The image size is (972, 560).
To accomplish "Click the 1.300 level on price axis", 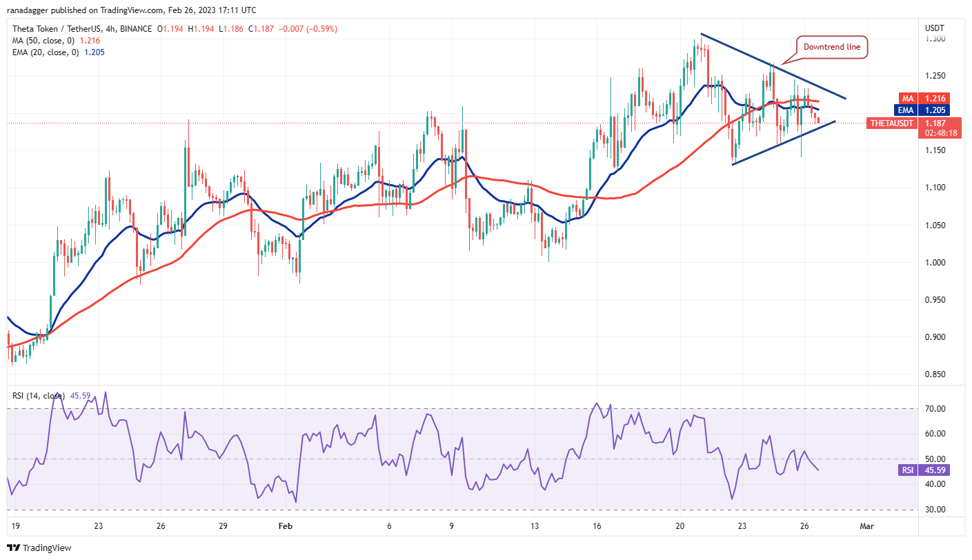I will pyautogui.click(x=935, y=39).
